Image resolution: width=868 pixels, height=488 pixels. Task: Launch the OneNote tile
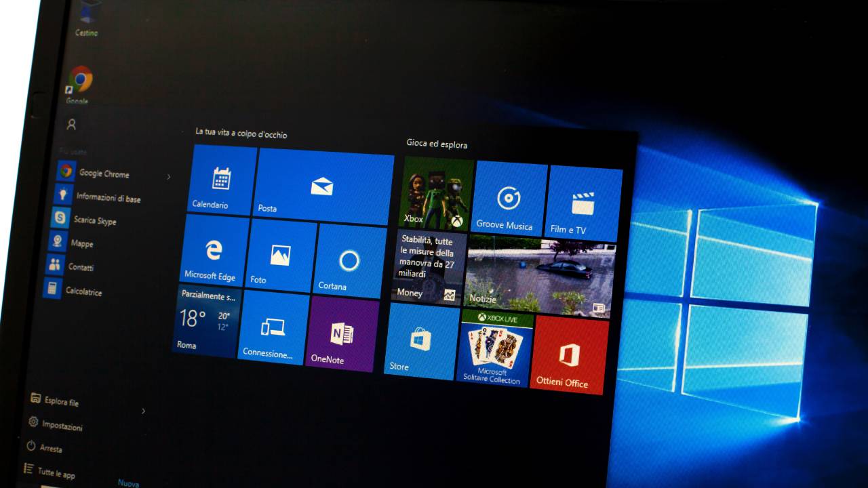pos(342,333)
